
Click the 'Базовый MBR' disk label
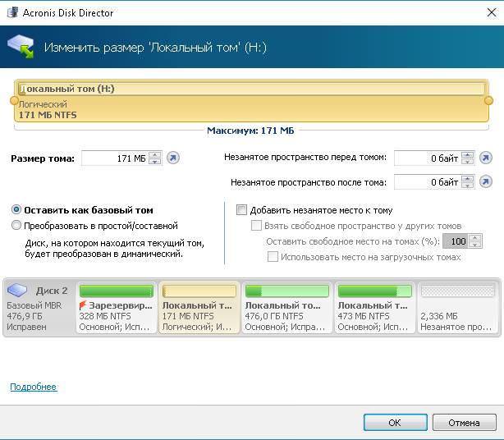[x=34, y=305]
